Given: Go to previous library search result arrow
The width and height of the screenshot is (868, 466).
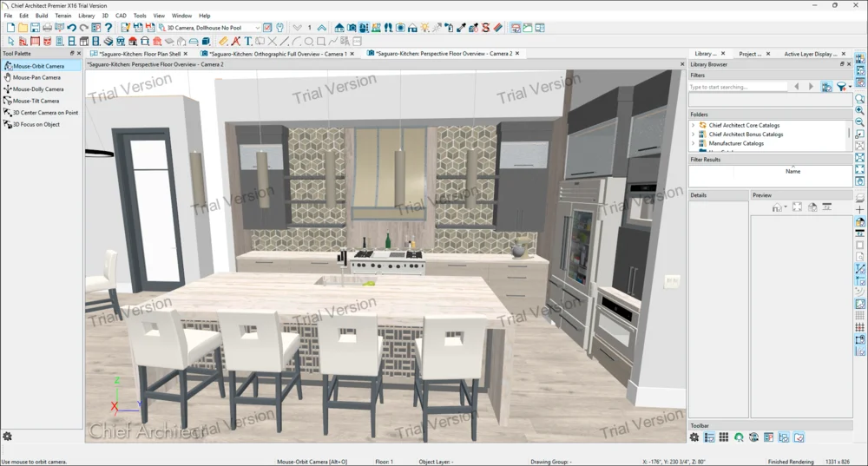Looking at the screenshot, I should click(x=797, y=87).
